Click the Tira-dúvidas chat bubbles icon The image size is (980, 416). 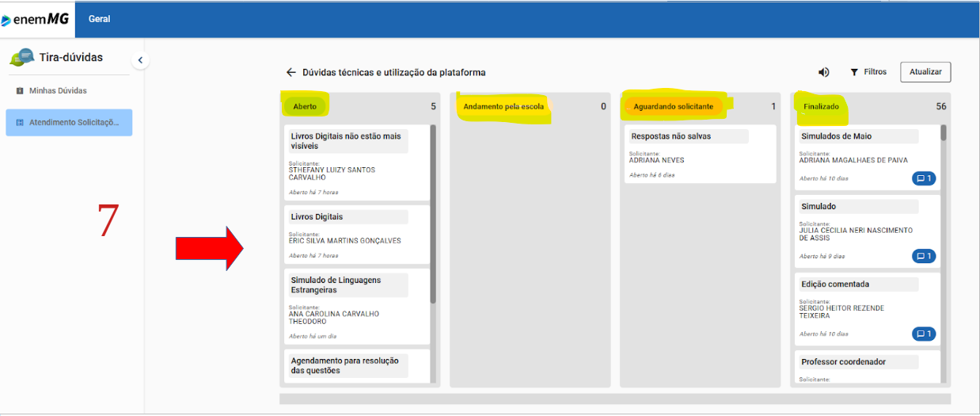pos(21,57)
